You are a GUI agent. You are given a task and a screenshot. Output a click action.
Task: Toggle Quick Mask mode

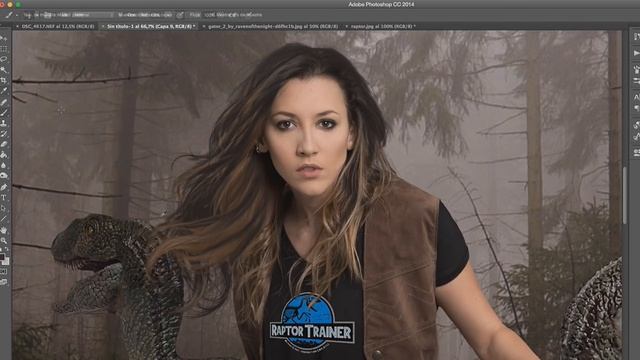(x=4, y=271)
